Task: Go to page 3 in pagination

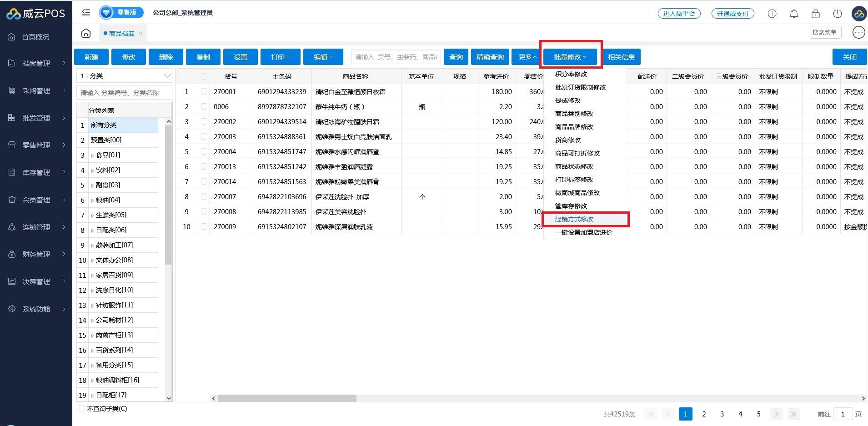Action: tap(722, 414)
